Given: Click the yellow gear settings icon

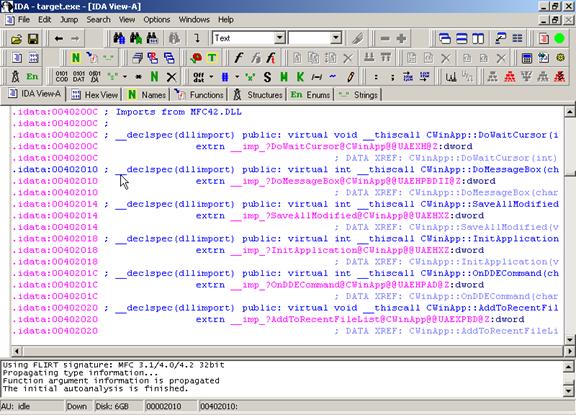Looking at the screenshot, I should 560,58.
